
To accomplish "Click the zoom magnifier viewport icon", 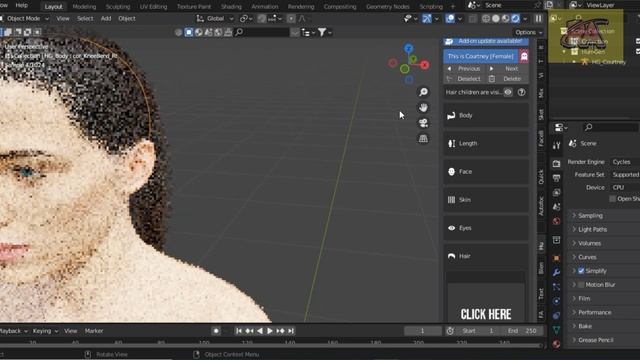I will 423,92.
